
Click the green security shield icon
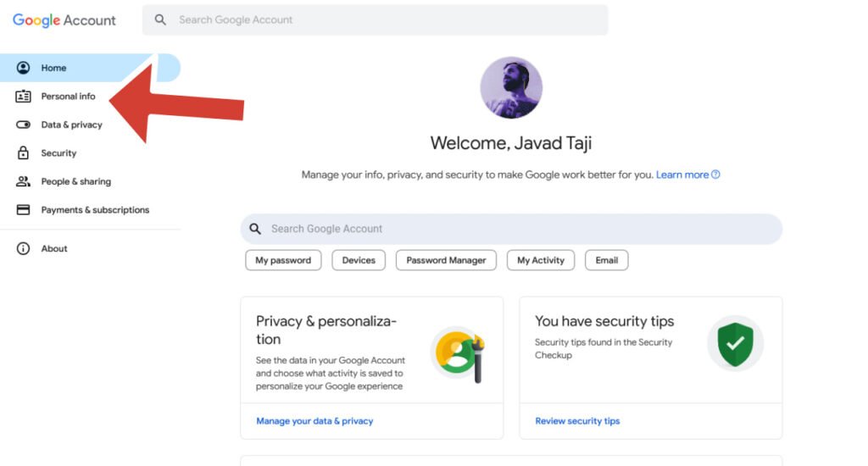[735, 343]
